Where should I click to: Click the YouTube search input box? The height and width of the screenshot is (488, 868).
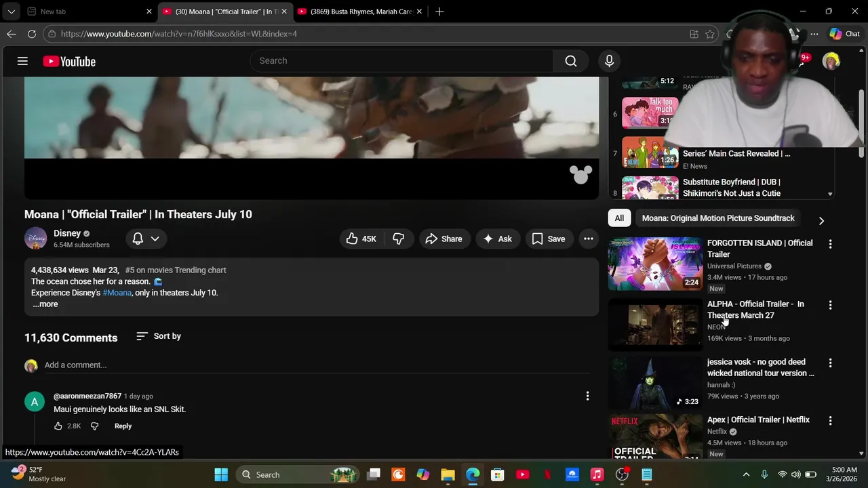(401, 61)
